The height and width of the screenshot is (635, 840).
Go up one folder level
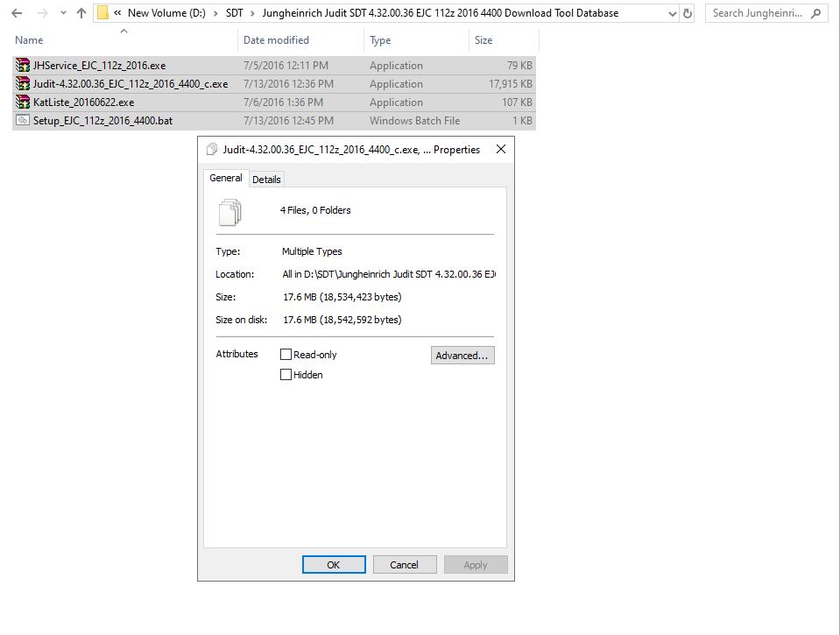[81, 13]
